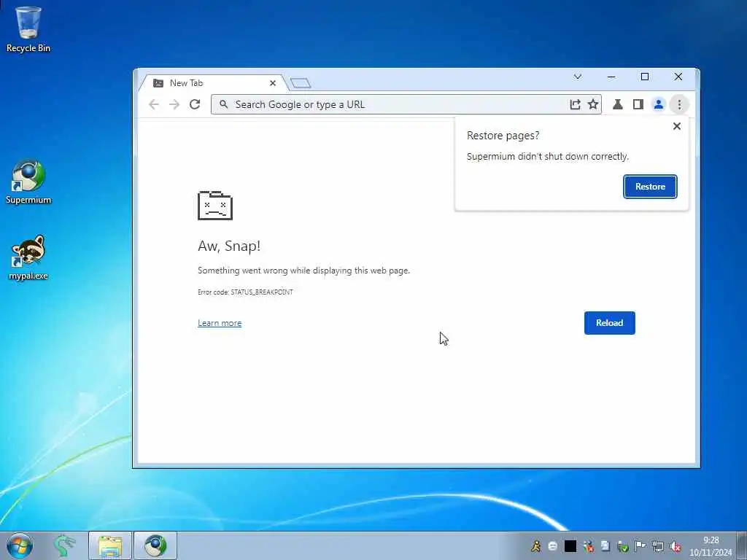Click the black square tray icon
Image resolution: width=747 pixels, height=560 pixels.
tap(570, 545)
